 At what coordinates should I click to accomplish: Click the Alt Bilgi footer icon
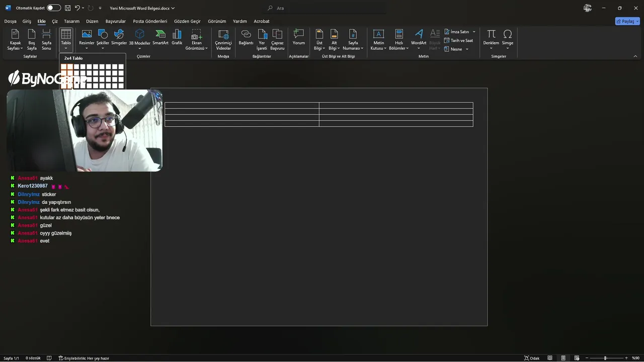[334, 34]
